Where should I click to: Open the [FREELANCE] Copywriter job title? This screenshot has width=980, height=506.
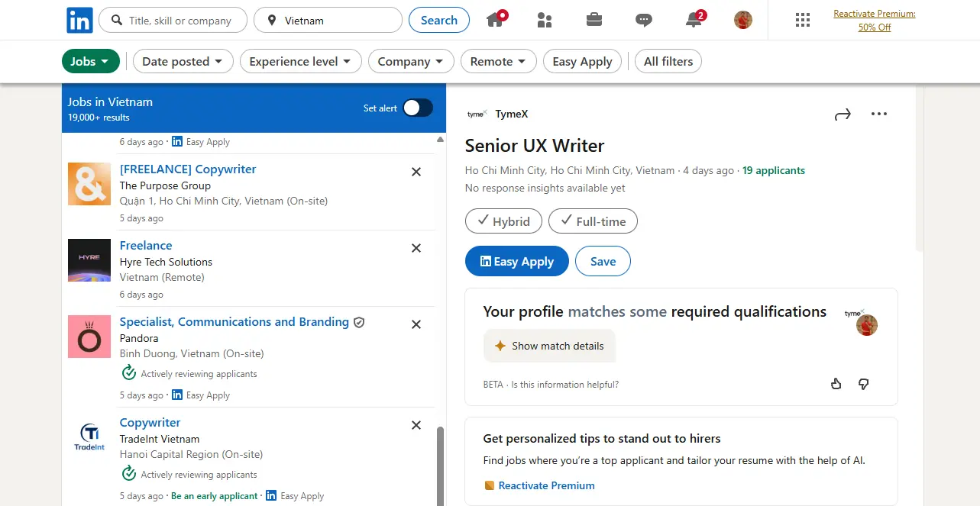point(188,169)
